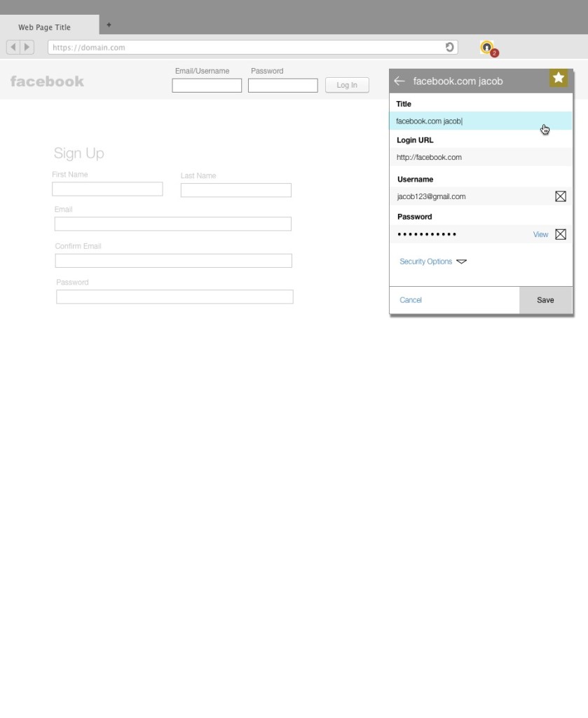The image size is (588, 718).
Task: Click the browser forward arrow button
Action: pos(27,48)
